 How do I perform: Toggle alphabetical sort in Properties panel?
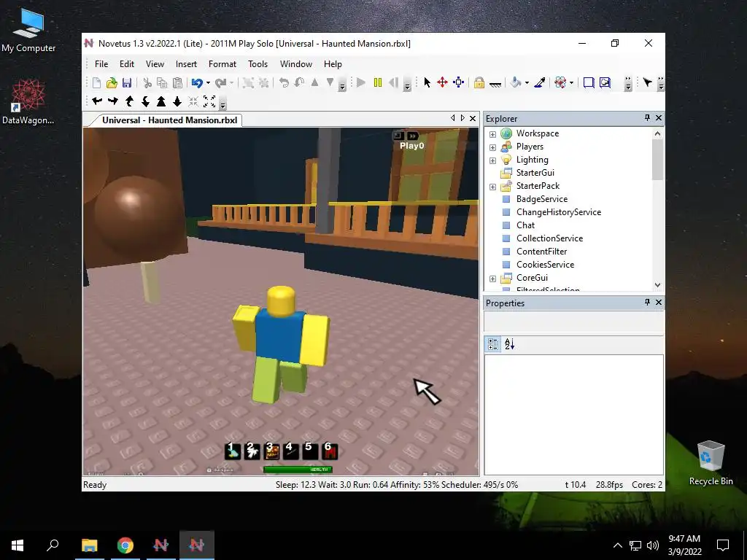(509, 344)
